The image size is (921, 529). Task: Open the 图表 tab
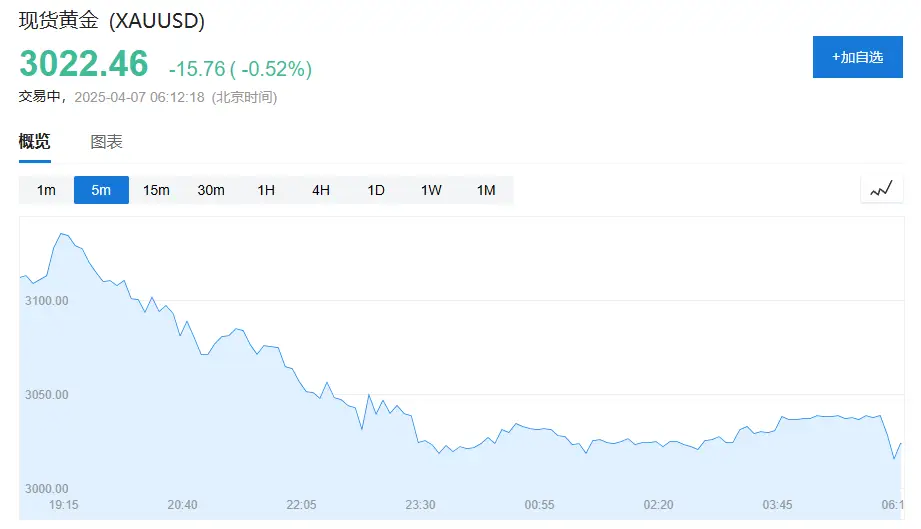pyautogui.click(x=106, y=142)
